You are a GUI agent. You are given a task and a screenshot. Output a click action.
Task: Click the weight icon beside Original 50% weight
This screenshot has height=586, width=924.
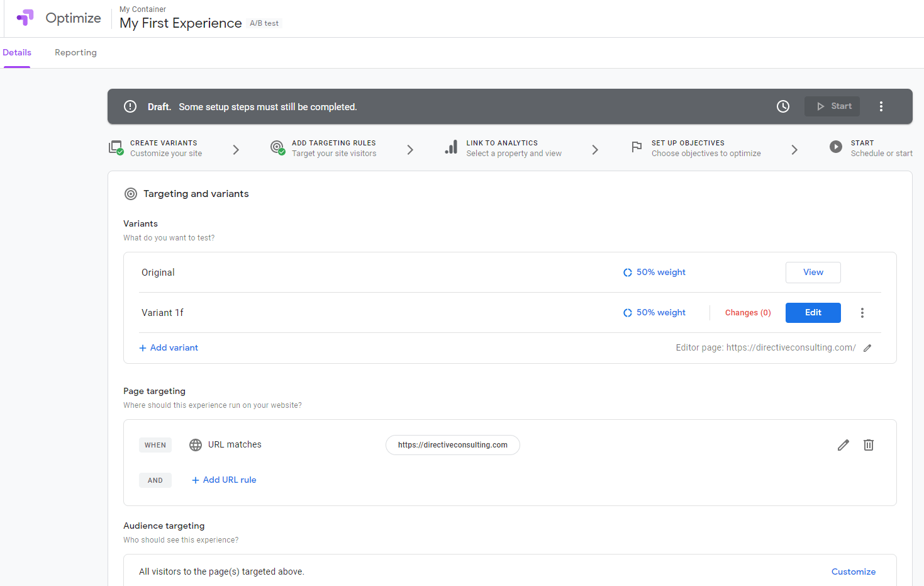pyautogui.click(x=628, y=273)
